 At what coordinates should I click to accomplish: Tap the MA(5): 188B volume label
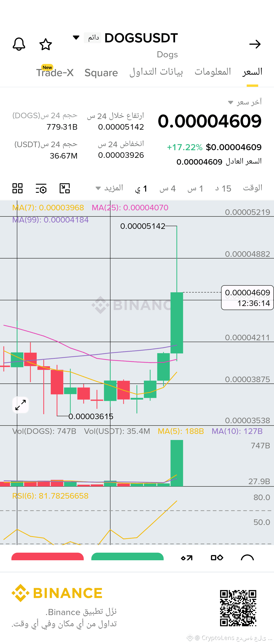tap(181, 431)
